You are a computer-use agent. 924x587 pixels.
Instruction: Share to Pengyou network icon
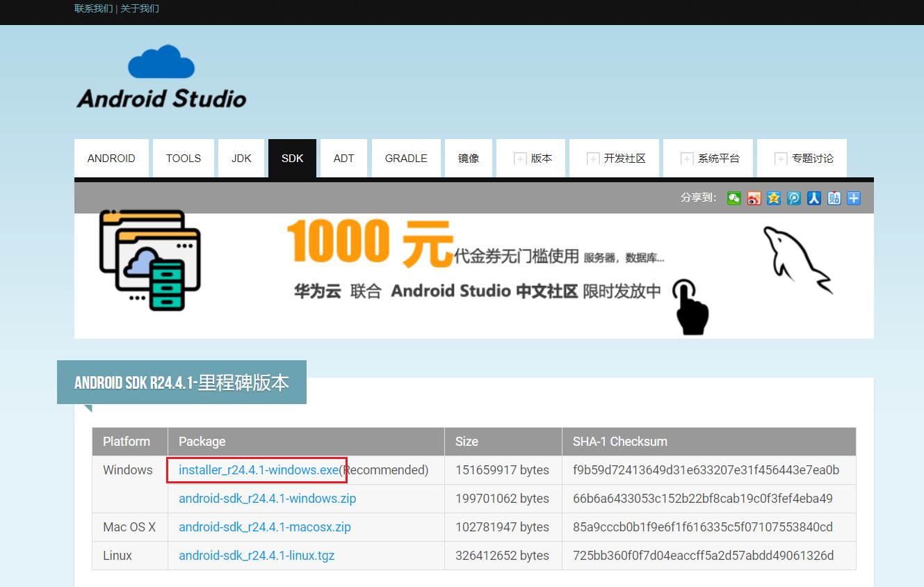pyautogui.click(x=794, y=198)
